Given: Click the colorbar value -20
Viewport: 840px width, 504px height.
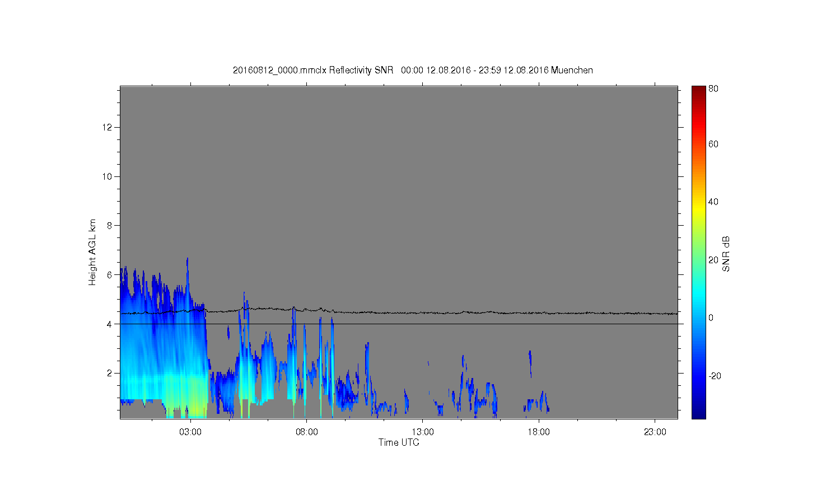Looking at the screenshot, I should coord(715,376).
